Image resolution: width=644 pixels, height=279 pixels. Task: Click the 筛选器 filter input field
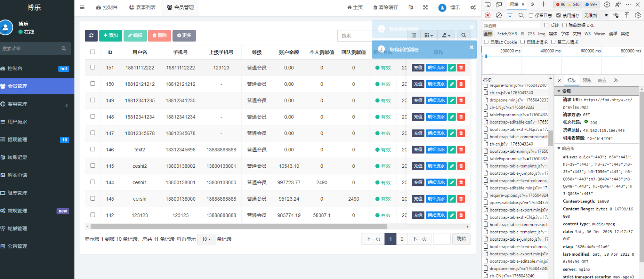pos(511,25)
